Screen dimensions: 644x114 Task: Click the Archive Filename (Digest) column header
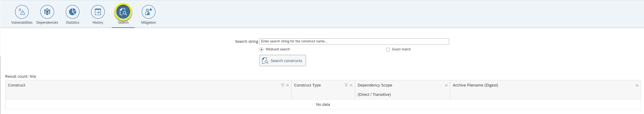(475, 85)
